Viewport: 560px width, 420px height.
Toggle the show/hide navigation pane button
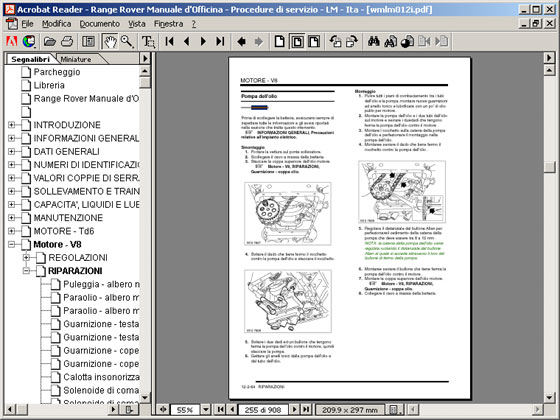pos(88,41)
